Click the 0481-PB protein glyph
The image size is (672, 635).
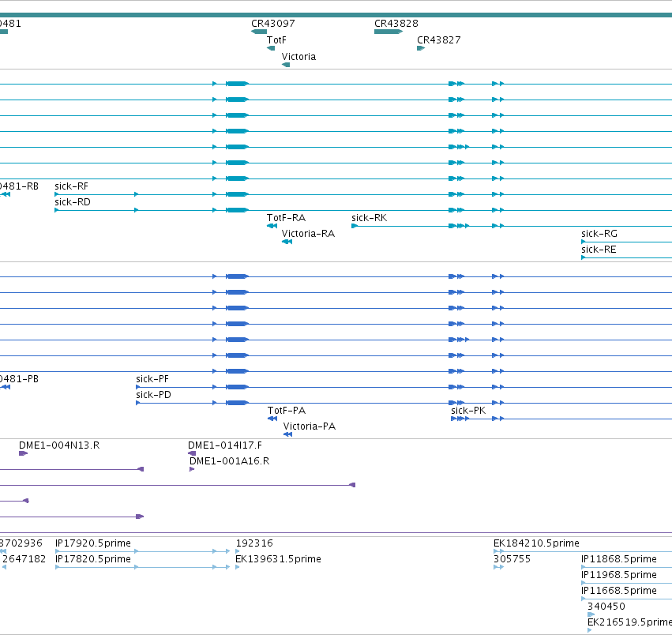point(6,388)
